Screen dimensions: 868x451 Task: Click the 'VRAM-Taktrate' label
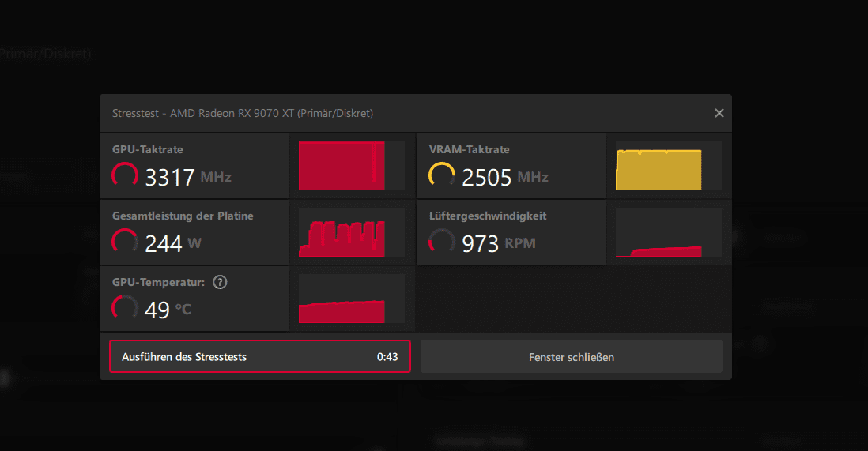tap(469, 149)
